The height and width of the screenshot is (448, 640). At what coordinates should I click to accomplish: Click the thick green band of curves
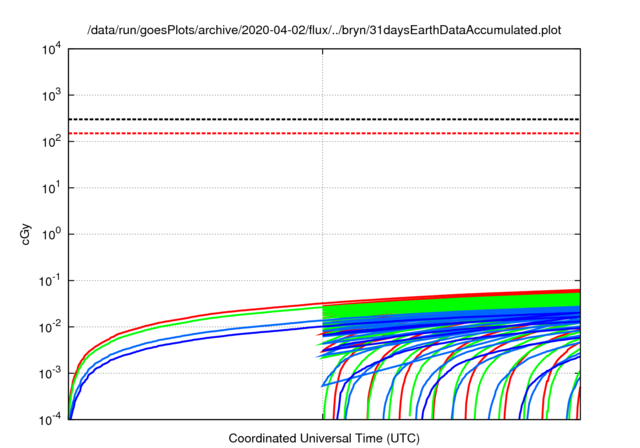(x=451, y=307)
